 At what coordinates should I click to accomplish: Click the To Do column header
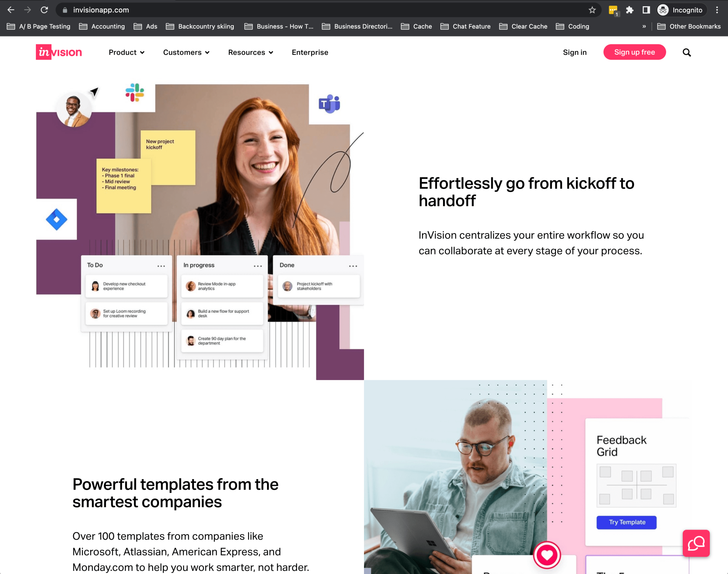pyautogui.click(x=96, y=265)
